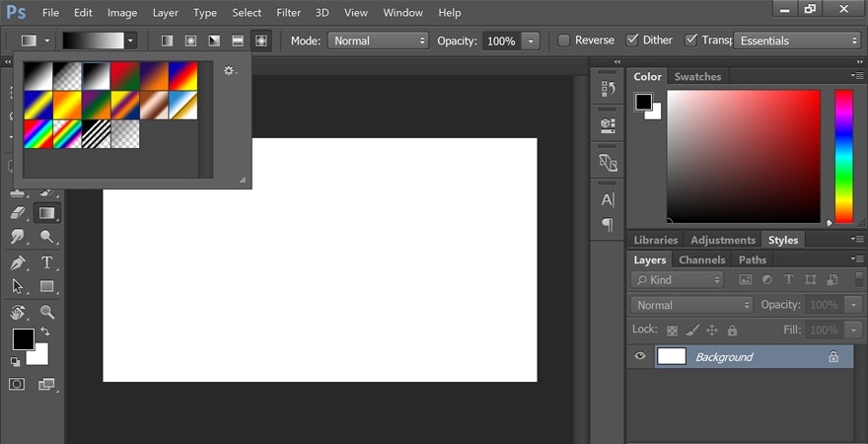The height and width of the screenshot is (444, 868).
Task: Switch to the Channels tab
Action: (701, 259)
